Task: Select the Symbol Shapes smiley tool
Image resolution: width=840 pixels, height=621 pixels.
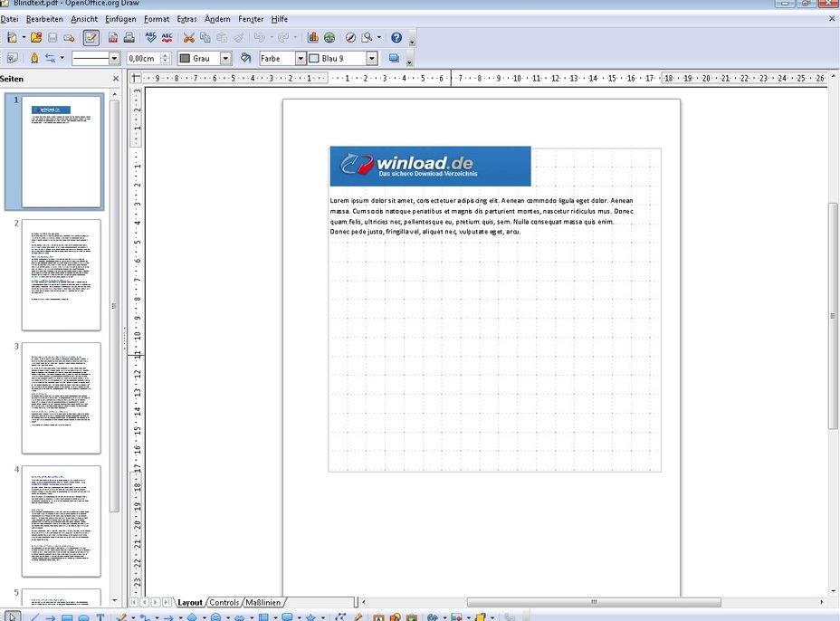Action: (x=216, y=616)
